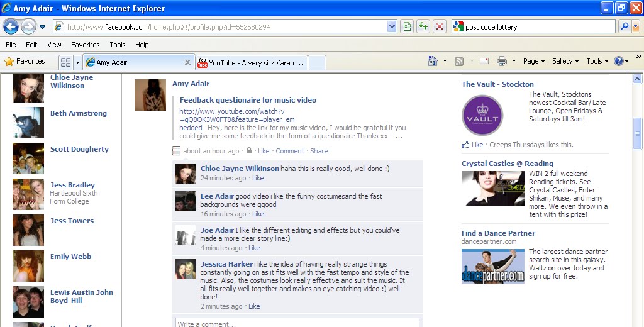
Task: Go back with the browser Back arrow
Action: click(11, 27)
